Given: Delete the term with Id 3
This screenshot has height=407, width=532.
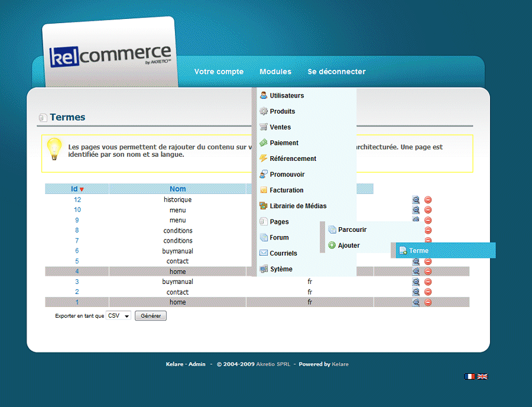Looking at the screenshot, I should tap(428, 282).
